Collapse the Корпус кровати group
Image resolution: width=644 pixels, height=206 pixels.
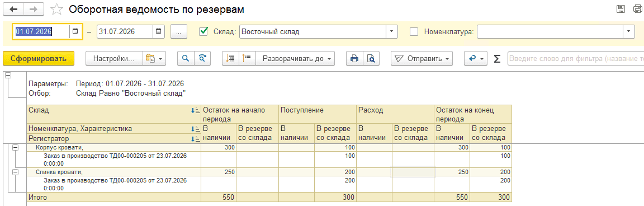click(x=16, y=148)
